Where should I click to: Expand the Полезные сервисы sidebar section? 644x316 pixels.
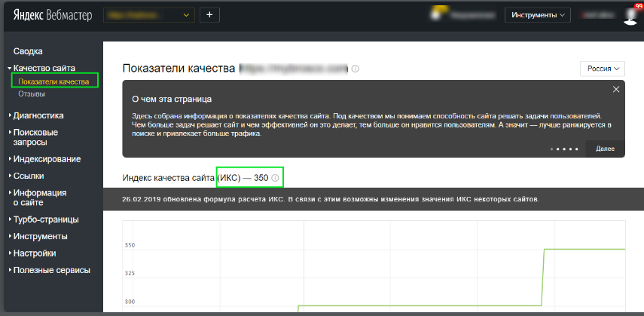[x=49, y=270]
